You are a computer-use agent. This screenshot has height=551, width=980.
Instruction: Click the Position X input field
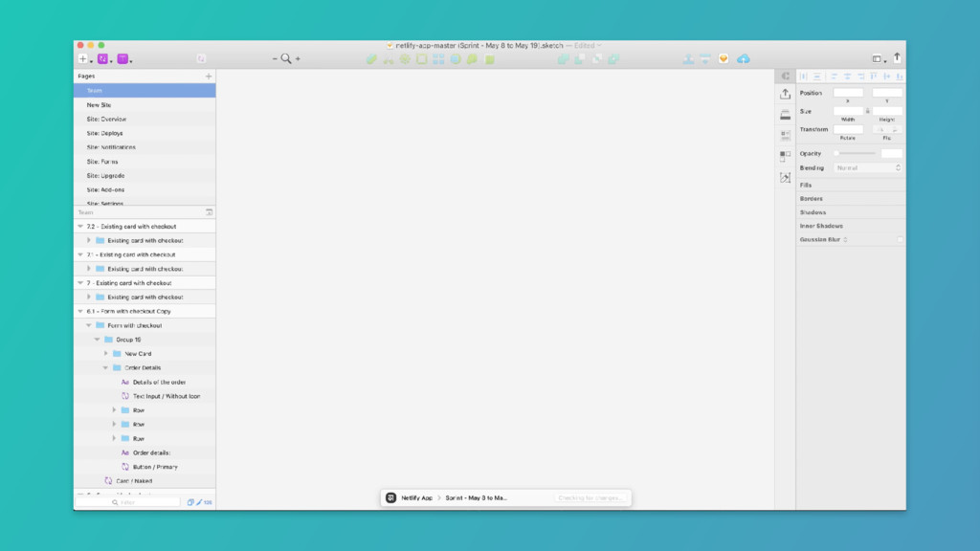(848, 93)
